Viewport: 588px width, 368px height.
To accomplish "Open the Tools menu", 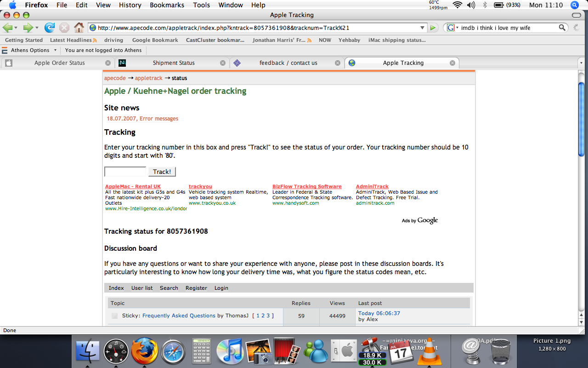I will (201, 5).
